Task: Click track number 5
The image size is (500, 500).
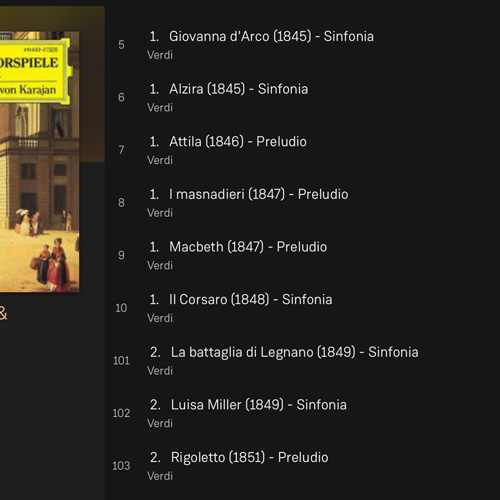Action: 121,45
